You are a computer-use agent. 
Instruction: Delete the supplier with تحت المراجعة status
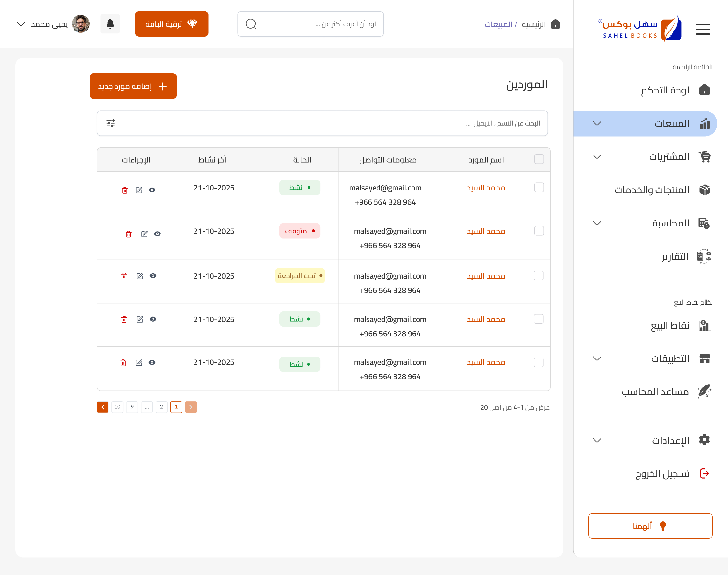coord(124,276)
